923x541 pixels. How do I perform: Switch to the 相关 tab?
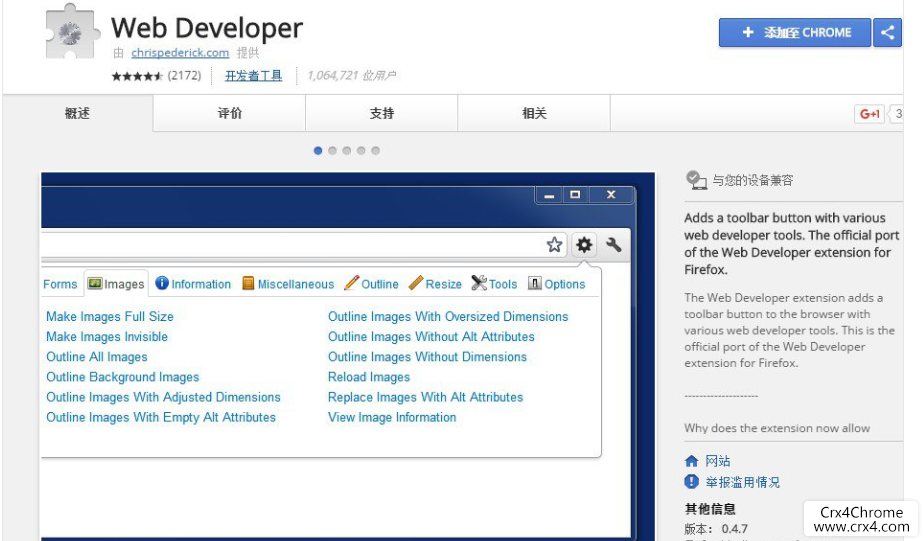[534, 113]
